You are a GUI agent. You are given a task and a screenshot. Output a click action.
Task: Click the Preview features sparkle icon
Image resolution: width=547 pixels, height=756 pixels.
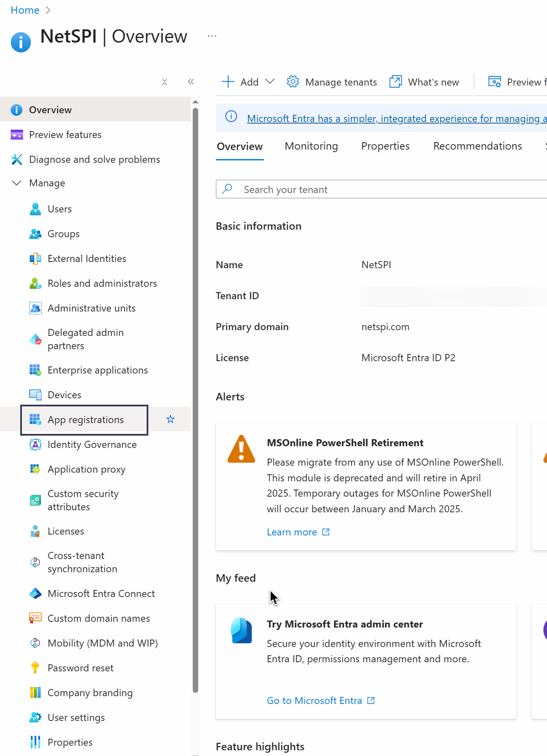[x=16, y=135]
